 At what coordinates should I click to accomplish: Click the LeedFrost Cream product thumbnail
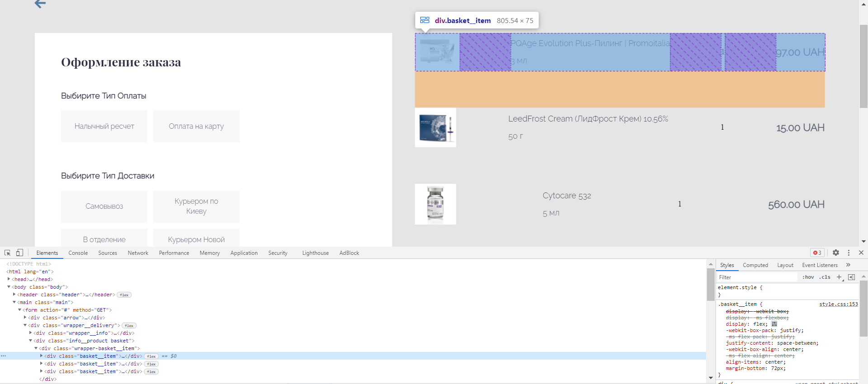tap(436, 127)
